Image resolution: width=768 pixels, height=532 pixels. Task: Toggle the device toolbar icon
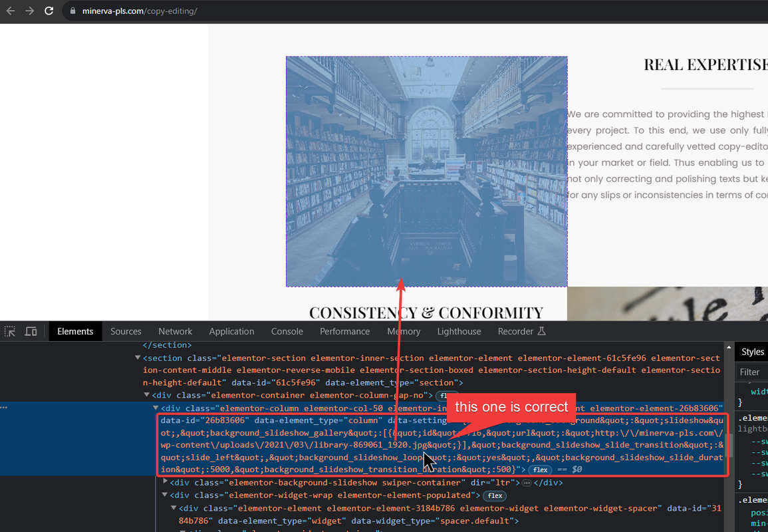tap(31, 332)
